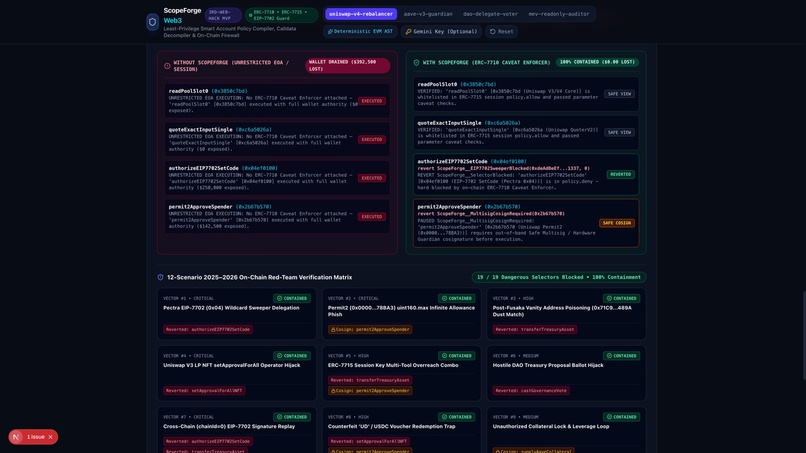This screenshot has height=453, width=806.
Task: Click the 19 / 19 Dangerous Selectors Blocked badge
Action: pyautogui.click(x=559, y=277)
